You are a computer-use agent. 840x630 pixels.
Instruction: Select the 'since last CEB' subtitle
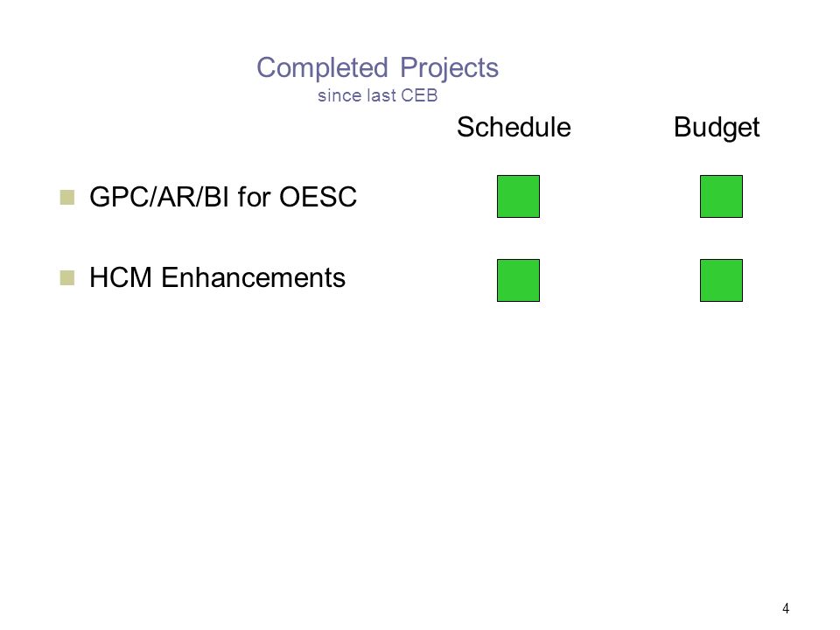(378, 95)
